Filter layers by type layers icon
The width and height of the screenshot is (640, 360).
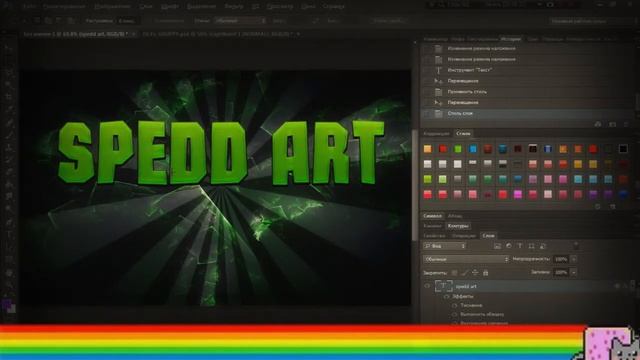click(x=520, y=246)
